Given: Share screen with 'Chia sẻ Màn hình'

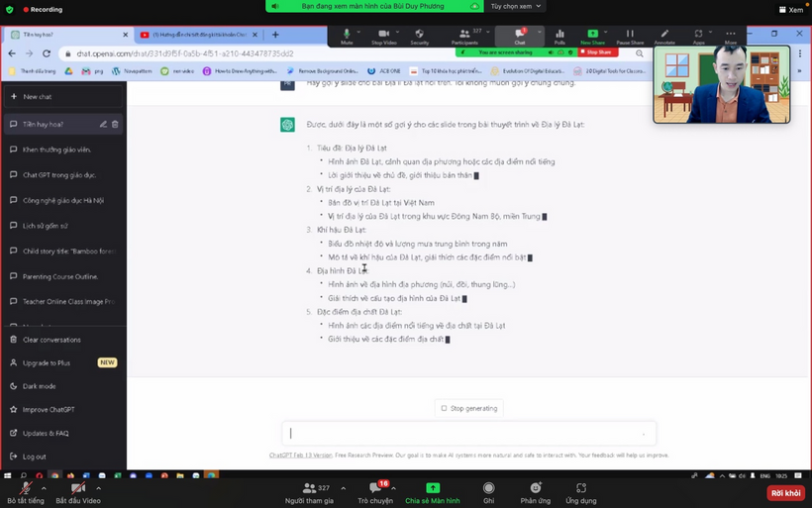Looking at the screenshot, I should point(433,492).
